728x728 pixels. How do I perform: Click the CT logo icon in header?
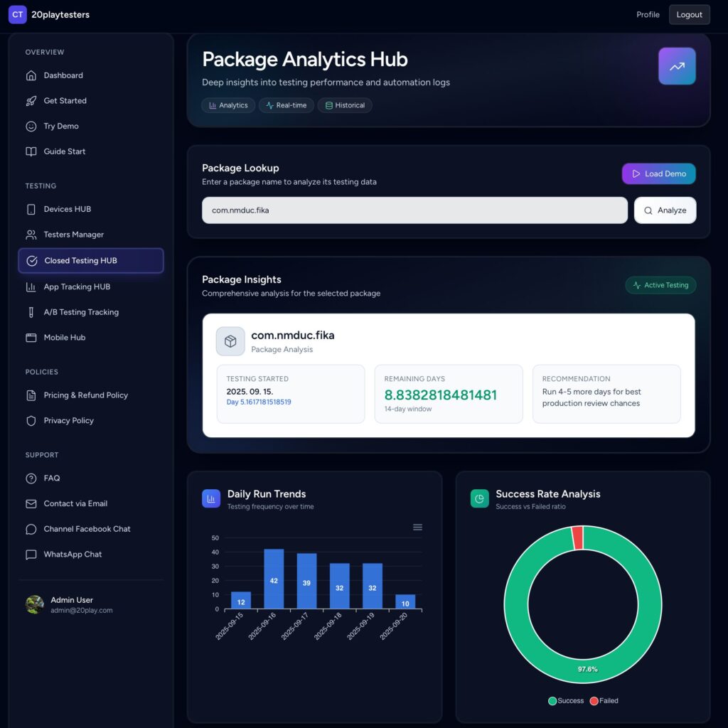(17, 14)
